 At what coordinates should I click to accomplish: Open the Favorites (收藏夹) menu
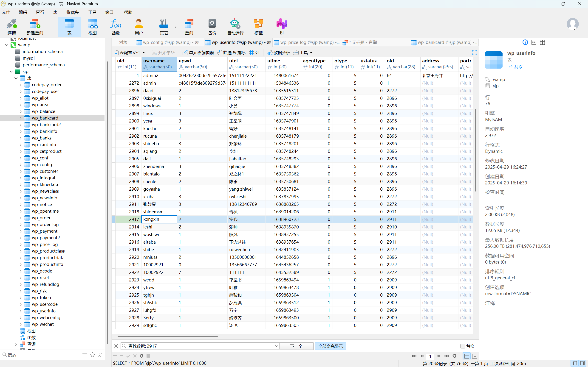(x=72, y=12)
